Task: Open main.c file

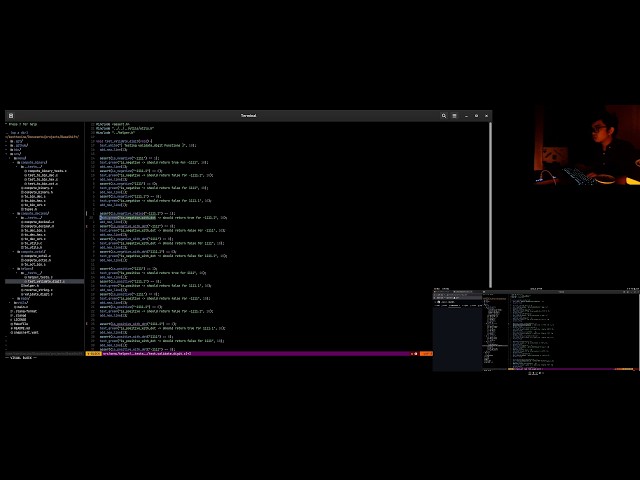Action: [20, 307]
